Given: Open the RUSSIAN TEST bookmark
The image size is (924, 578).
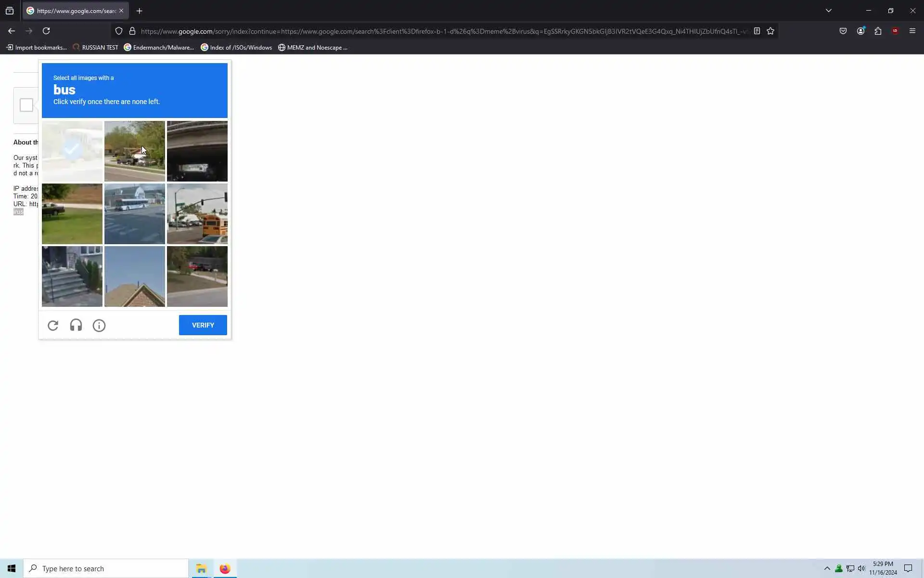Looking at the screenshot, I should point(95,47).
